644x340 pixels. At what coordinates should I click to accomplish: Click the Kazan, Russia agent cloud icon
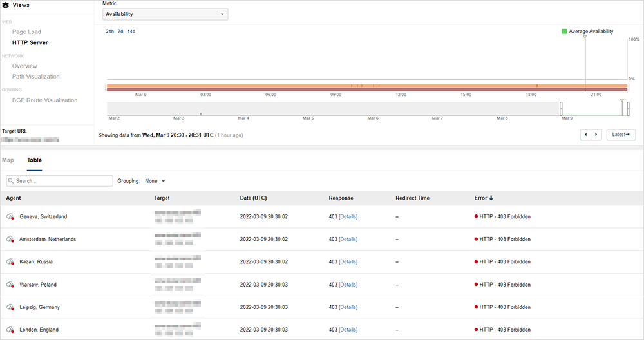(x=10, y=262)
